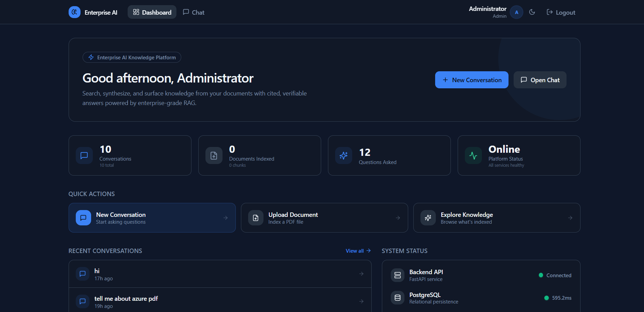Click the arrow on the 'hi' conversation row
Image resolution: width=644 pixels, height=312 pixels.
coord(361,274)
